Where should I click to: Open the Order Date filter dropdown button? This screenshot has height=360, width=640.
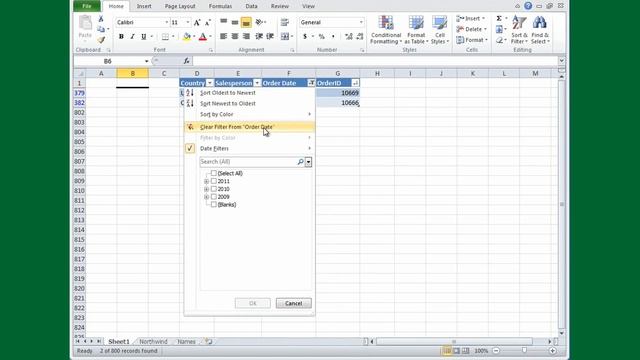tap(311, 83)
